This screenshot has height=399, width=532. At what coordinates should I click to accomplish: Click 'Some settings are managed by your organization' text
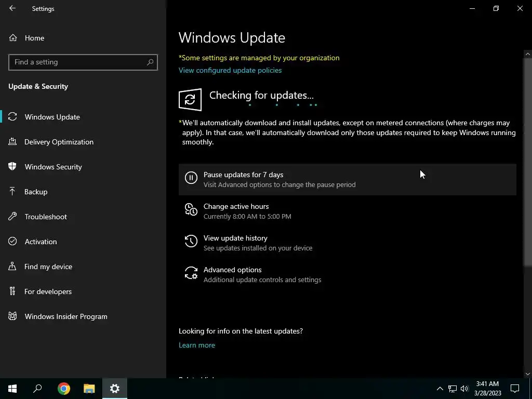click(259, 58)
